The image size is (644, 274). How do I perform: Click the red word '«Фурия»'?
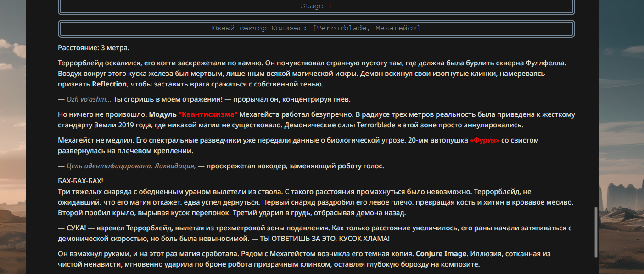(485, 140)
